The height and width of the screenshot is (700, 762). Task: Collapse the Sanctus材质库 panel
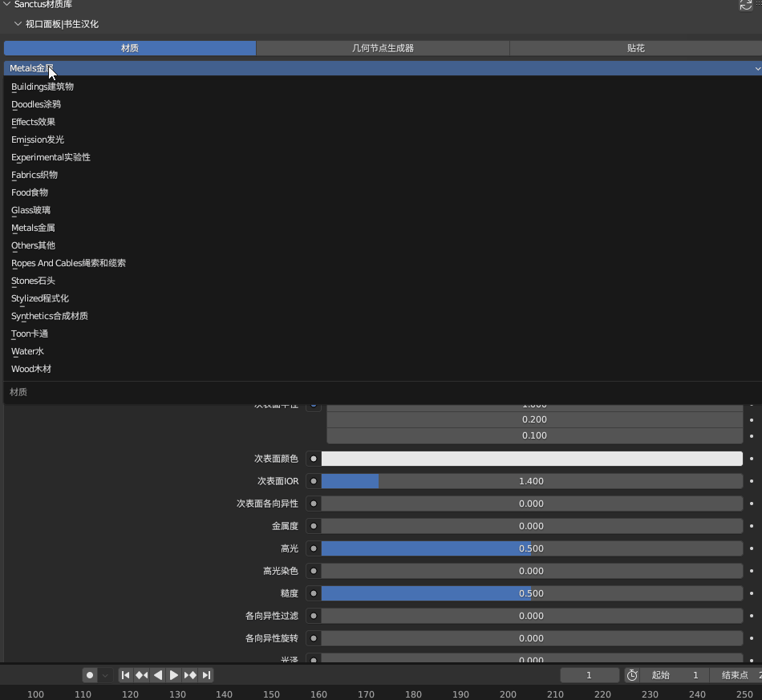tap(6, 4)
